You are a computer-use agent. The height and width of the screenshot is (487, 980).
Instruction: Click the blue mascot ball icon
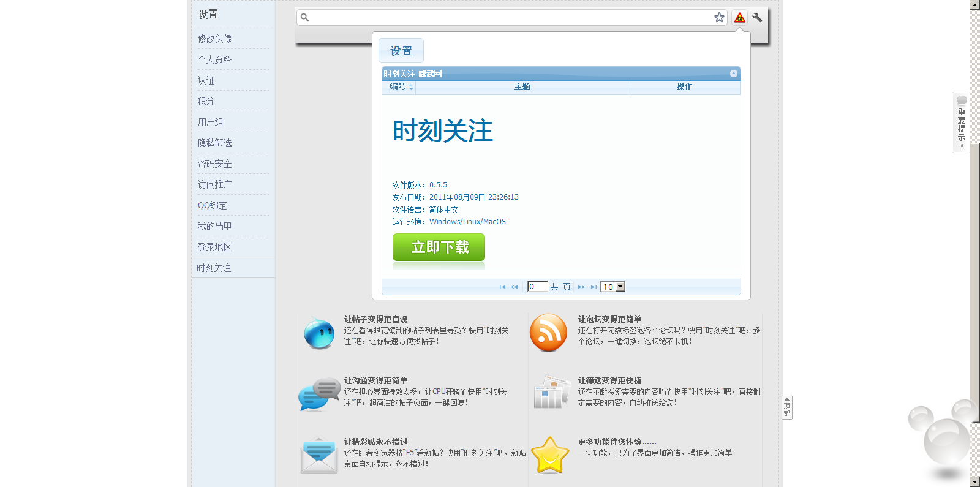(x=319, y=333)
